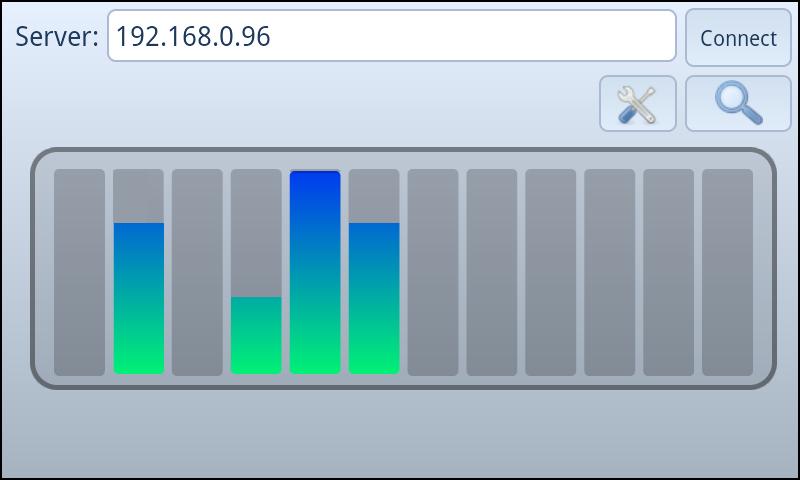This screenshot has width=800, height=480.
Task: Click the sixth bar with the blue-green fill
Action: coord(374,272)
